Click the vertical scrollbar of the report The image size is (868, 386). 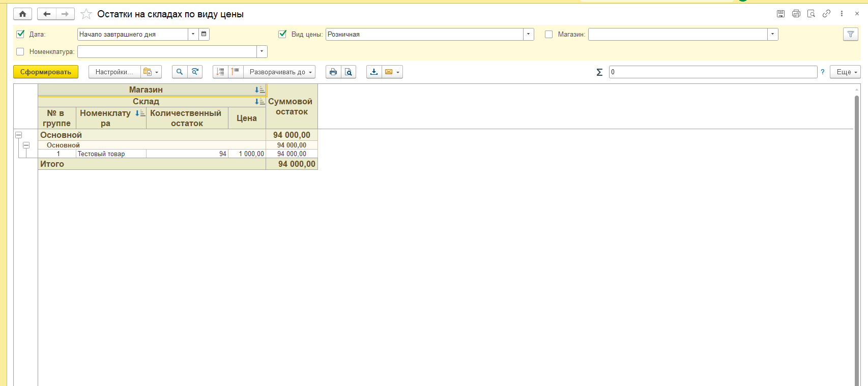coord(857,229)
